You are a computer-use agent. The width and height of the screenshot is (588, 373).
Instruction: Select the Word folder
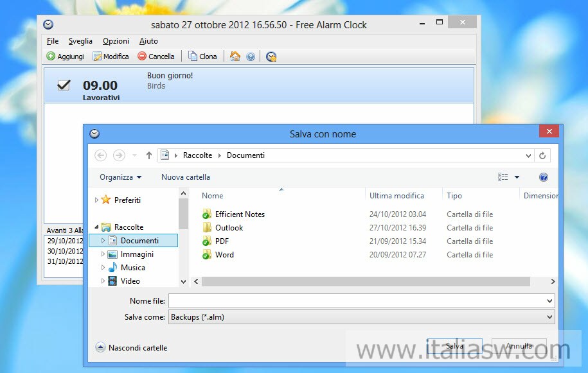point(224,255)
